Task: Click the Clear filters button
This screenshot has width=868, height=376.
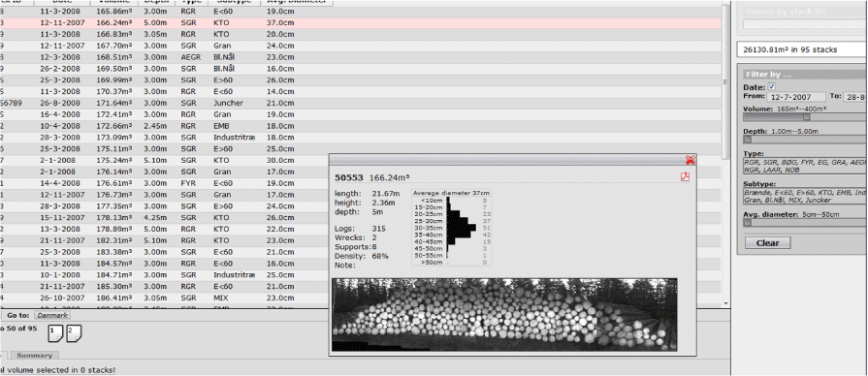Action: coord(768,242)
